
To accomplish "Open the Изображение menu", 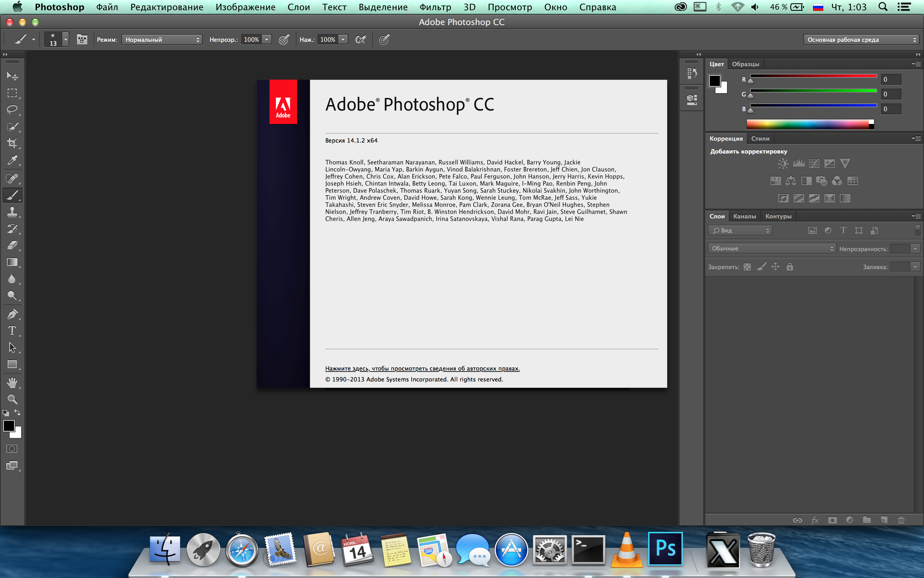I will 245,7.
